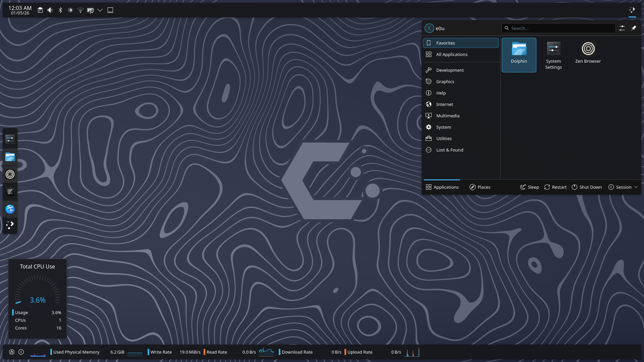Focus the launcher Search field

tap(558, 28)
